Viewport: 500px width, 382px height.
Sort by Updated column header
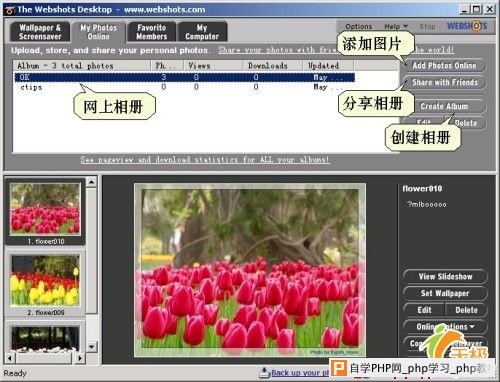coord(328,66)
